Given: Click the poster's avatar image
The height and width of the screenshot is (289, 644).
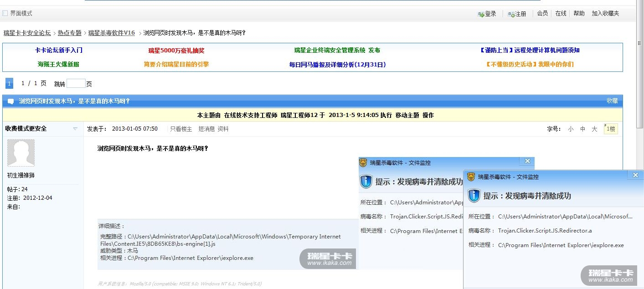Looking at the screenshot, I should 21,153.
